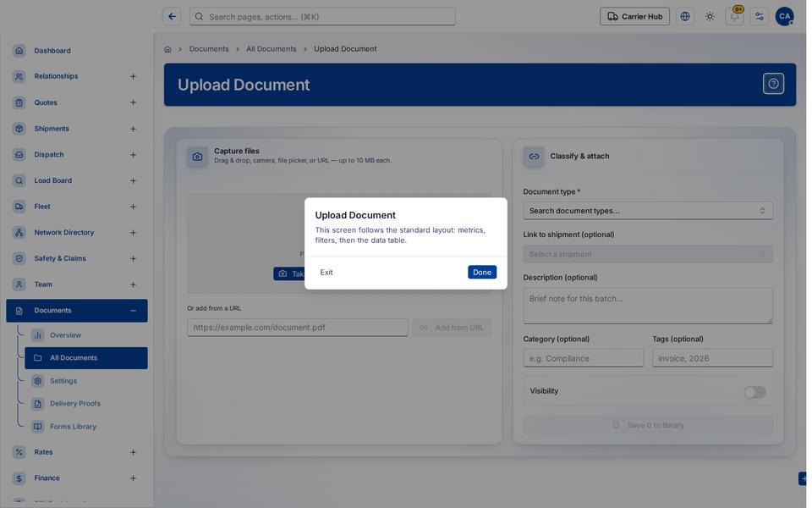Open the display settings sliders icon
The width and height of the screenshot is (812, 508).
(760, 17)
